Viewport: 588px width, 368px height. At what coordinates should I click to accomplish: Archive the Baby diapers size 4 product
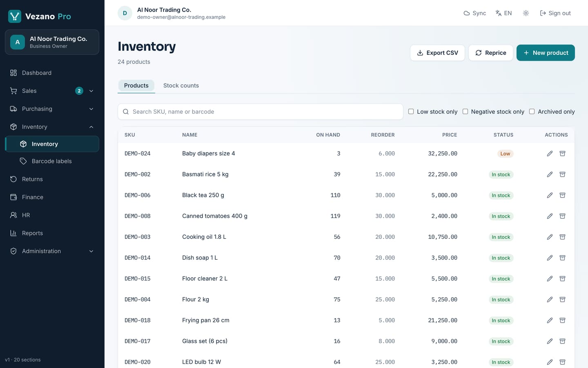click(x=562, y=154)
